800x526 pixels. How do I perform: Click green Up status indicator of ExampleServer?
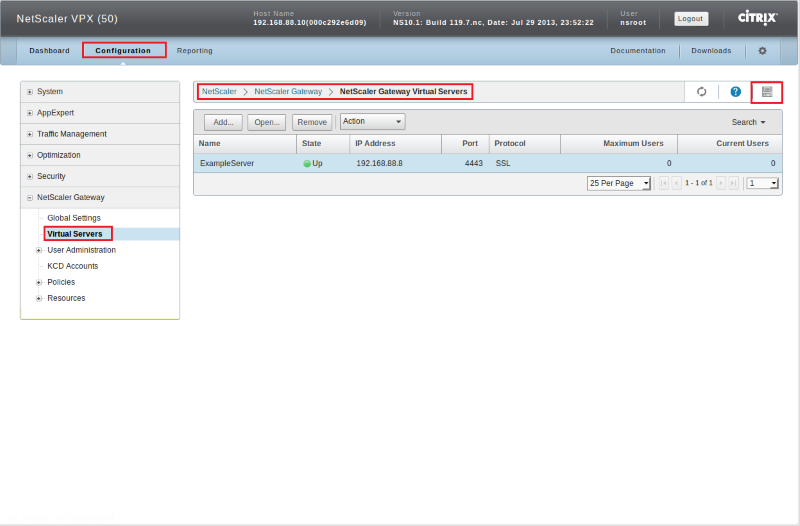(307, 164)
